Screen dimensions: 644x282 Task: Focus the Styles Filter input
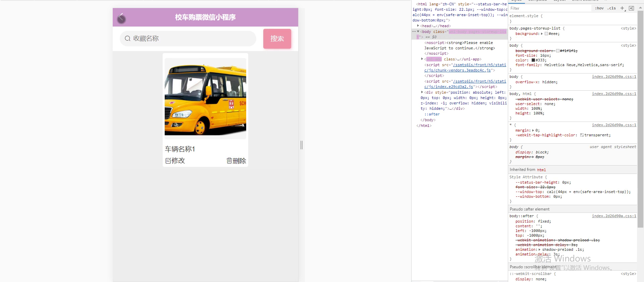[550, 8]
